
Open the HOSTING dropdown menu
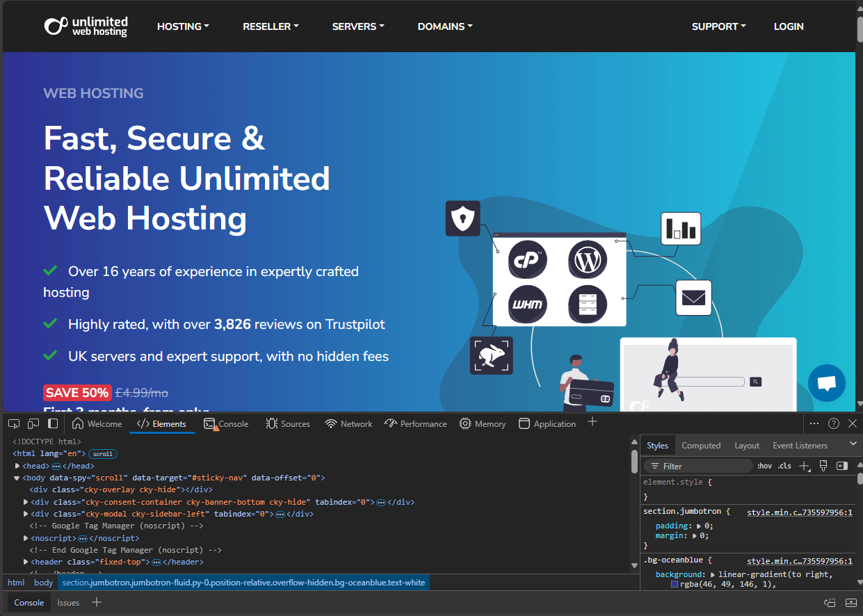pyautogui.click(x=183, y=26)
